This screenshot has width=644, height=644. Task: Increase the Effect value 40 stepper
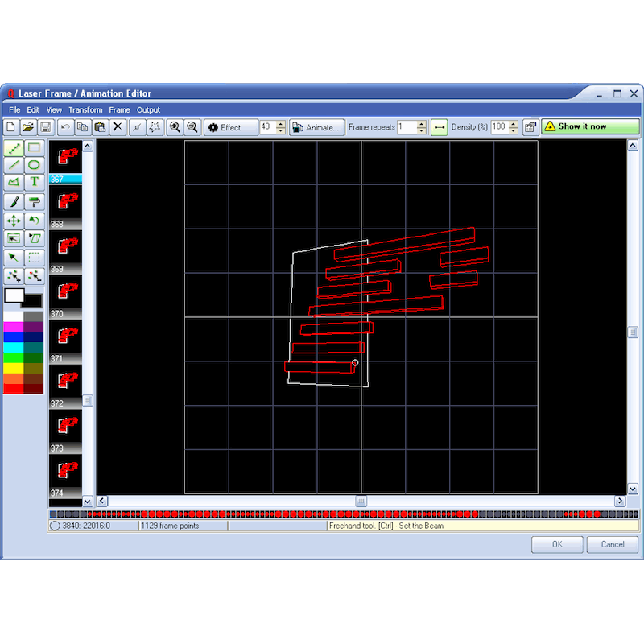click(x=280, y=124)
